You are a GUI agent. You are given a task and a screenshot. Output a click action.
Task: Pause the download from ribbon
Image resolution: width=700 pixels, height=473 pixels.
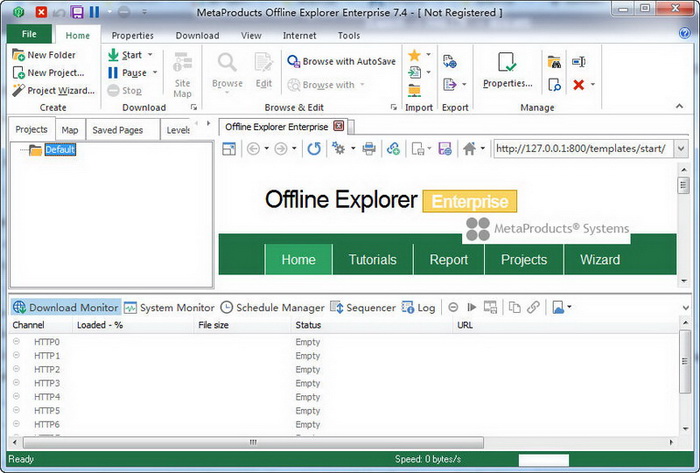[x=127, y=73]
